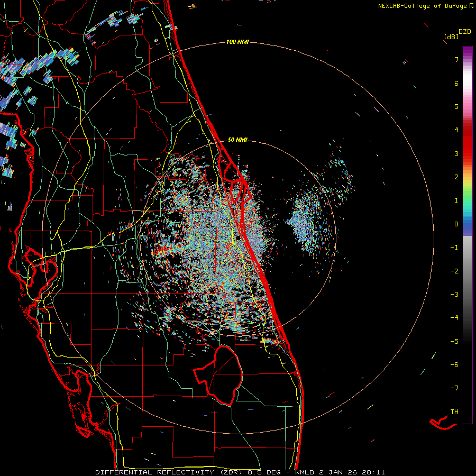The image size is (476, 476).
Task: Click the 6 value on the color scale
Action: point(456,83)
